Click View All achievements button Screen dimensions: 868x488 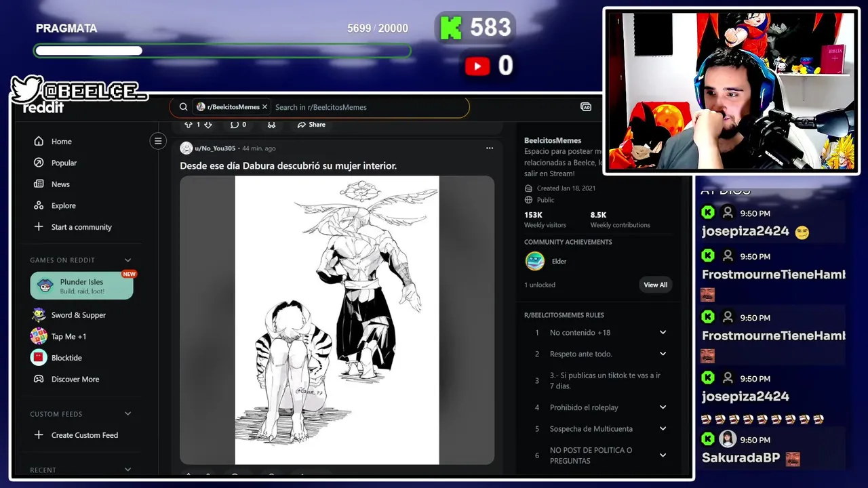[x=655, y=285]
